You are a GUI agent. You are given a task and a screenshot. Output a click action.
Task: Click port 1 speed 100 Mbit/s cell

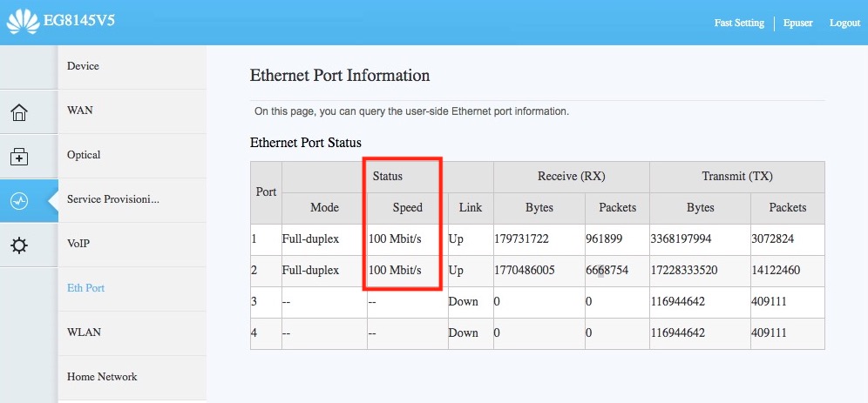pyautogui.click(x=395, y=237)
